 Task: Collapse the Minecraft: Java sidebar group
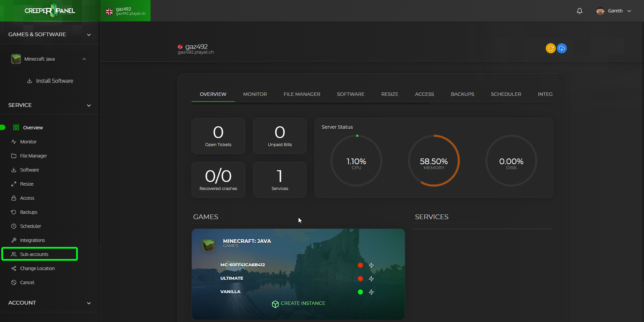[84, 59]
